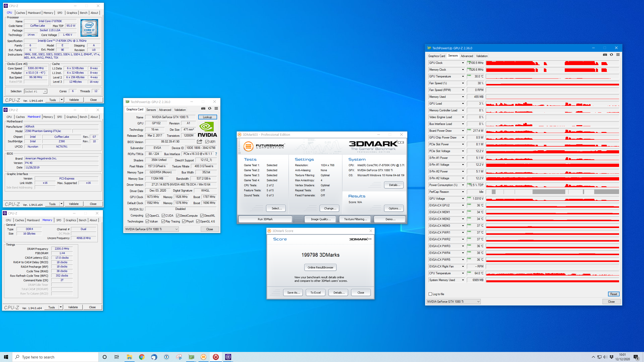Click Online ResultBrowser button

pos(320,267)
